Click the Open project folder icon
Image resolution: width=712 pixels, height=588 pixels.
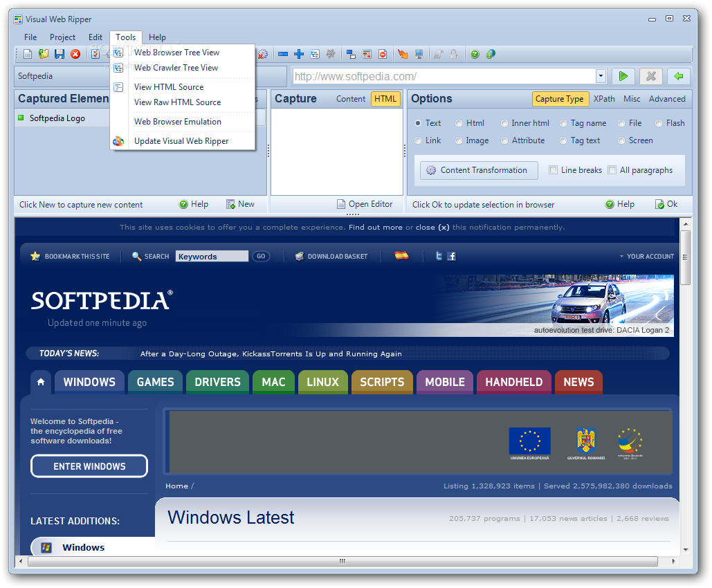[x=44, y=54]
